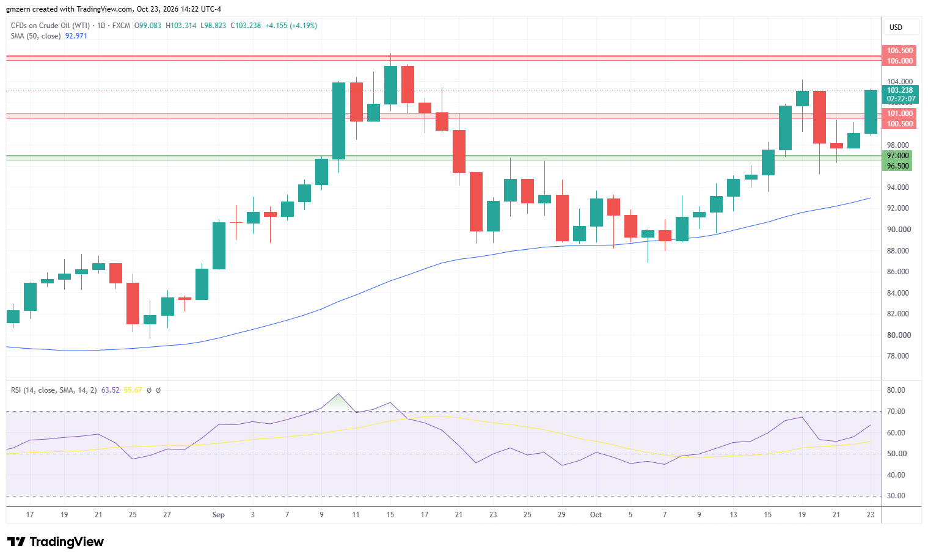
Task: Click the low price L98.823
Action: pos(213,26)
